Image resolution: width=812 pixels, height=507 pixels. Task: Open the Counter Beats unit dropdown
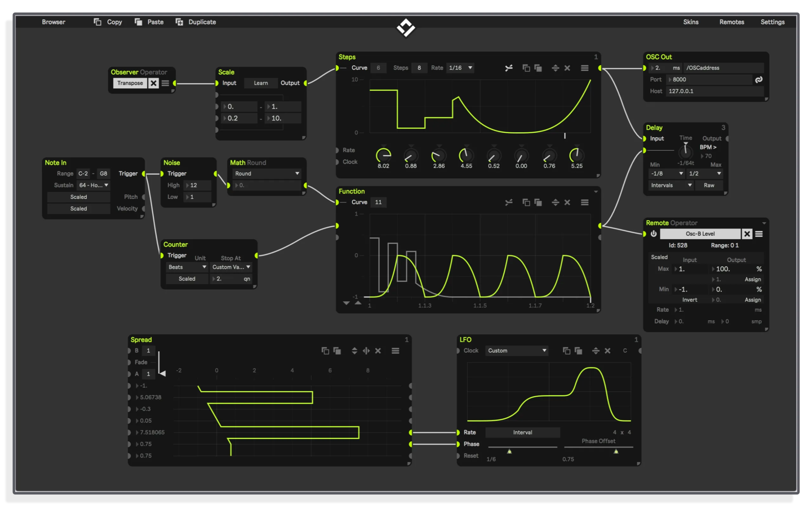coord(187,267)
